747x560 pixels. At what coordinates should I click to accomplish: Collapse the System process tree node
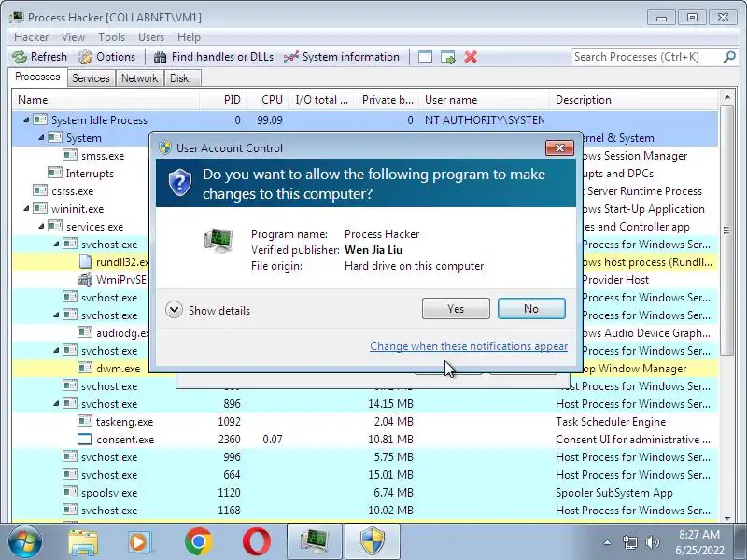(41, 137)
